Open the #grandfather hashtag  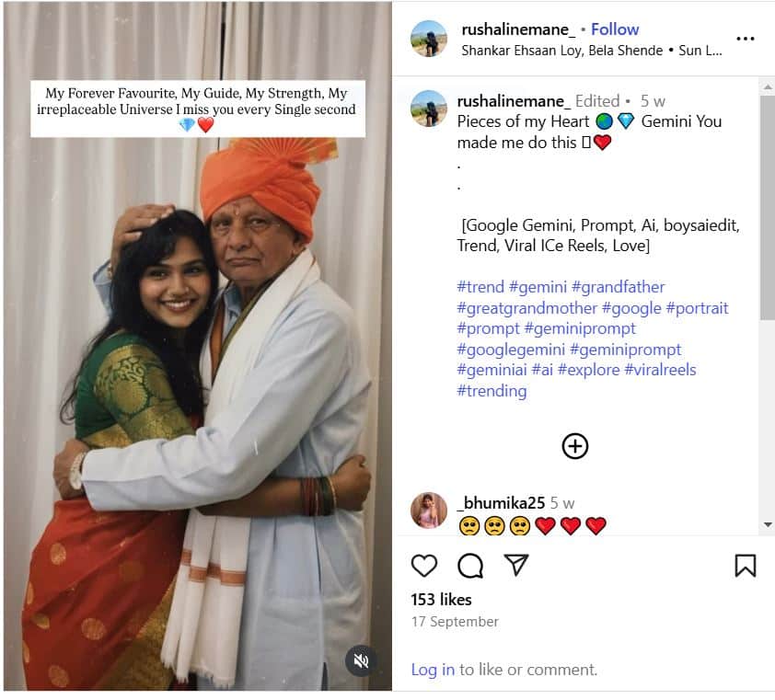[x=618, y=287]
